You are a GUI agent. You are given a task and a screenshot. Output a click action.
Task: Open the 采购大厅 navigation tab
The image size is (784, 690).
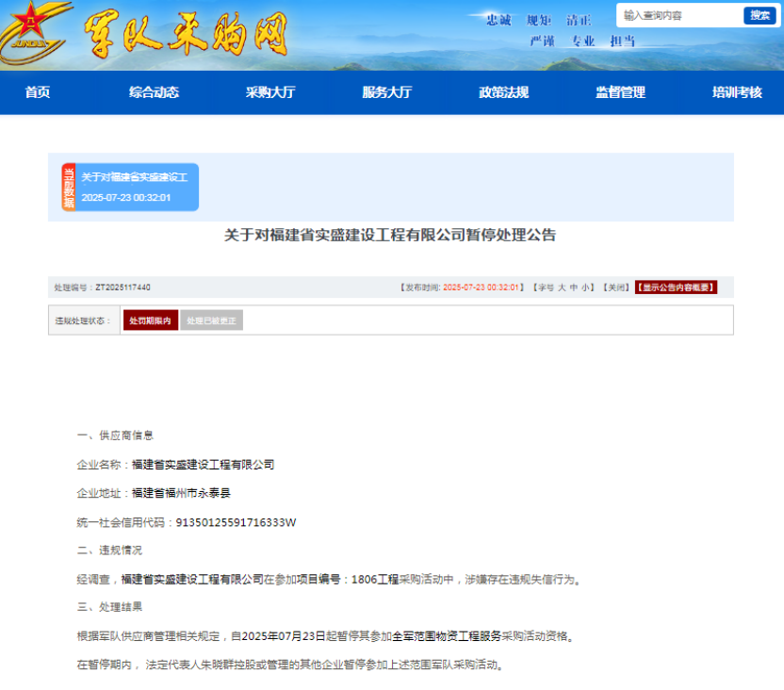click(x=270, y=92)
